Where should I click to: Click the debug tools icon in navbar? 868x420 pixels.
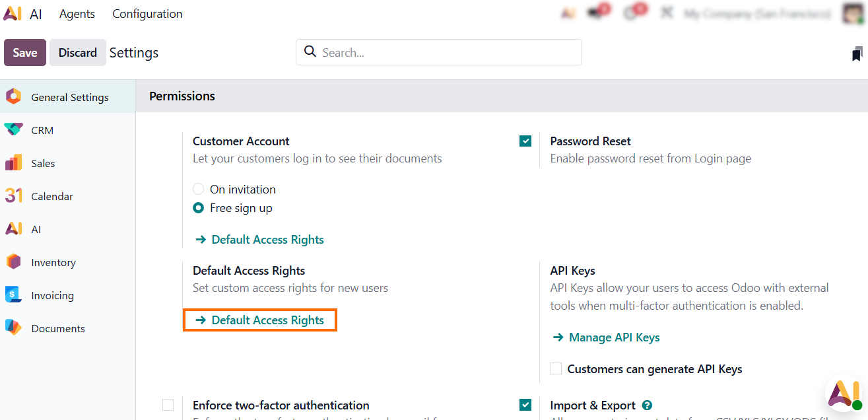tap(667, 13)
